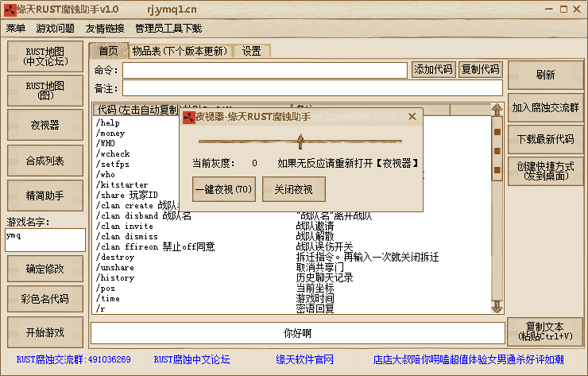Focus the 命令 input field
The image size is (588, 376).
265,70
